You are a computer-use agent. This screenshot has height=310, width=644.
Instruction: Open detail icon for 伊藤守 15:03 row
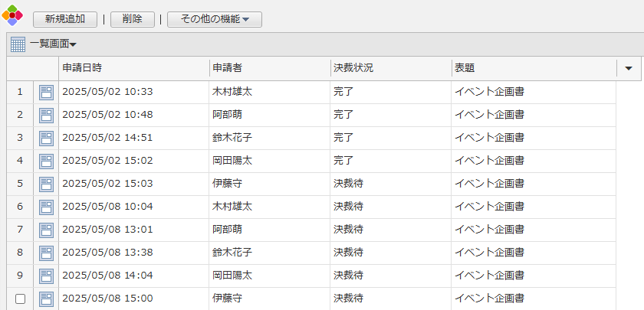[46, 184]
